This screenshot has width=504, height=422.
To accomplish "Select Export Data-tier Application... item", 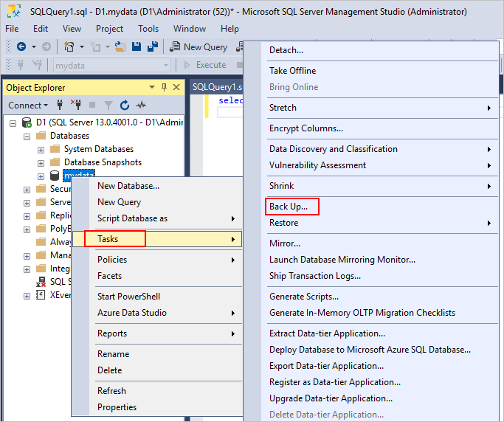I will (x=326, y=366).
